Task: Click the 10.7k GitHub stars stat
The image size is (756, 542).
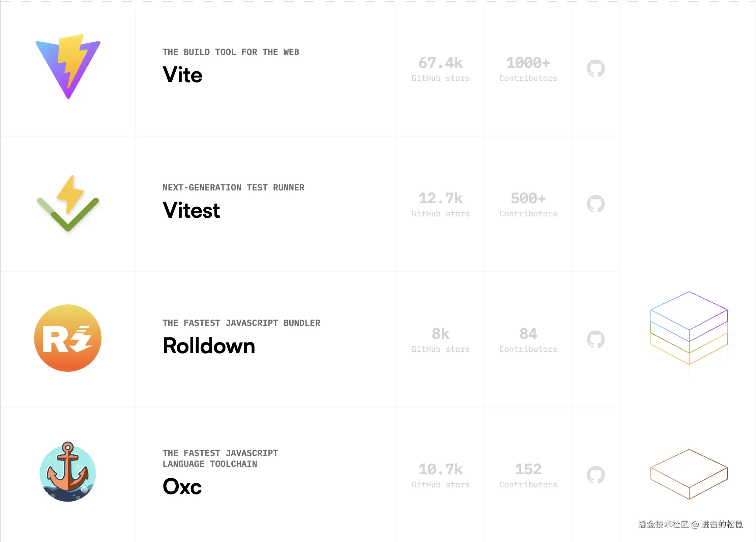Action: (440, 476)
